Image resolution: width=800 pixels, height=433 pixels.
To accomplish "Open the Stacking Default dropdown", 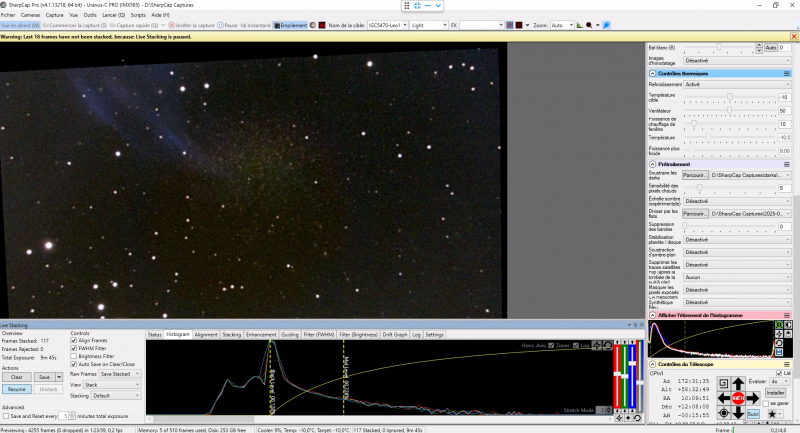I will coord(116,395).
